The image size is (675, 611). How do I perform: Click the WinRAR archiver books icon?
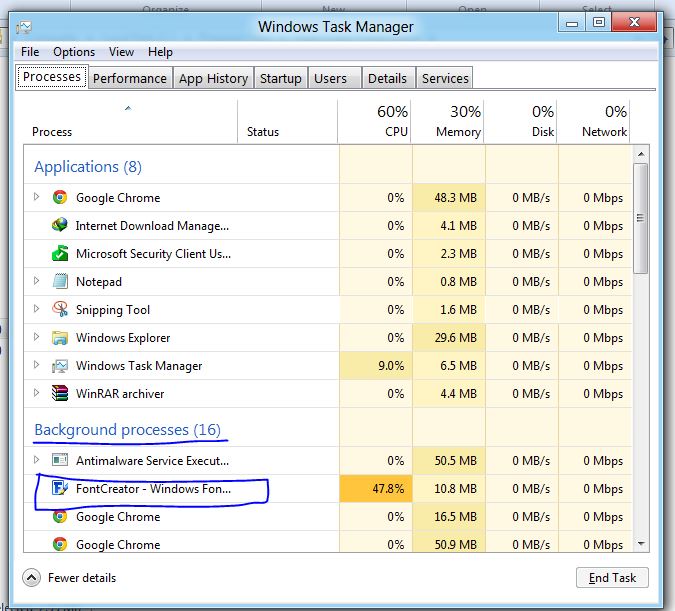pos(60,393)
